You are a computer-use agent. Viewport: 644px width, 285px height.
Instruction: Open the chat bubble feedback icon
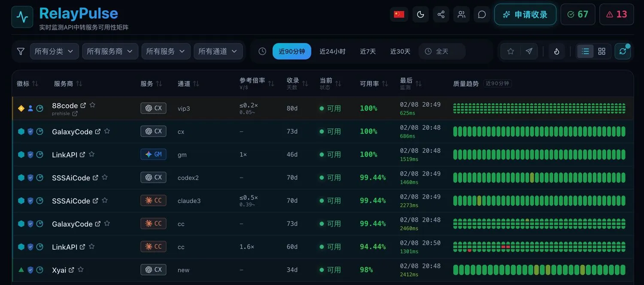point(482,15)
